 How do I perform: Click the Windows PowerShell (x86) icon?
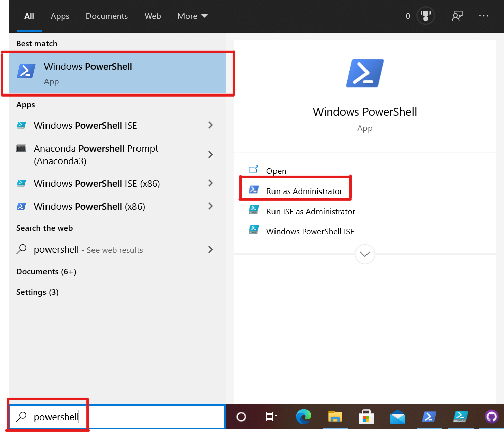(21, 206)
